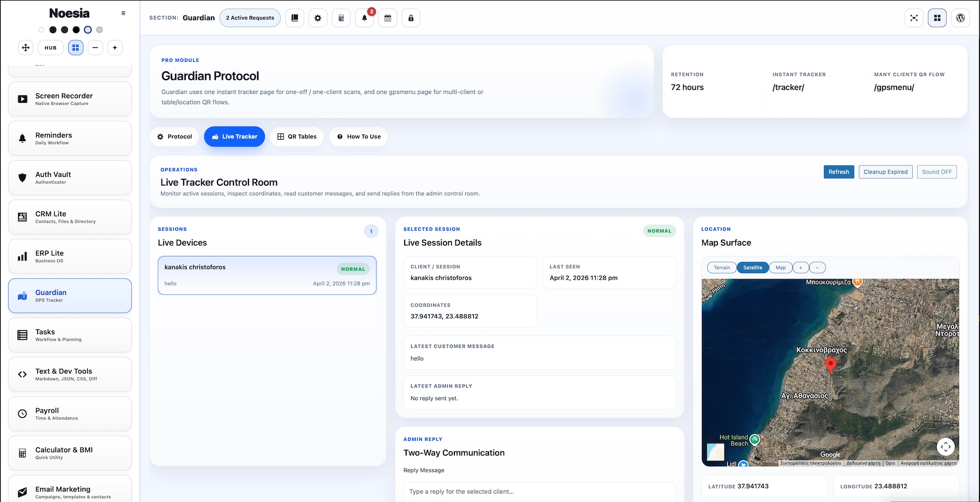
Task: Open the How To Use tab
Action: 358,137
